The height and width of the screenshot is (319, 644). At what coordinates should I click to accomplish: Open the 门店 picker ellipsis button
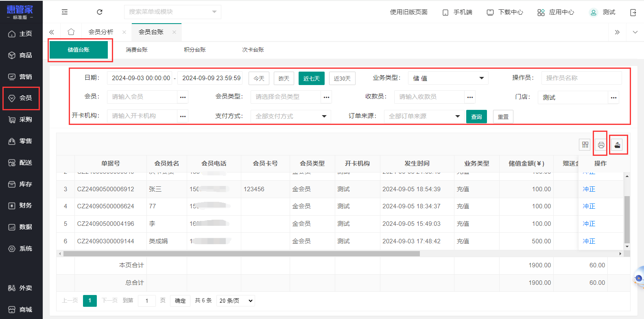(x=613, y=97)
